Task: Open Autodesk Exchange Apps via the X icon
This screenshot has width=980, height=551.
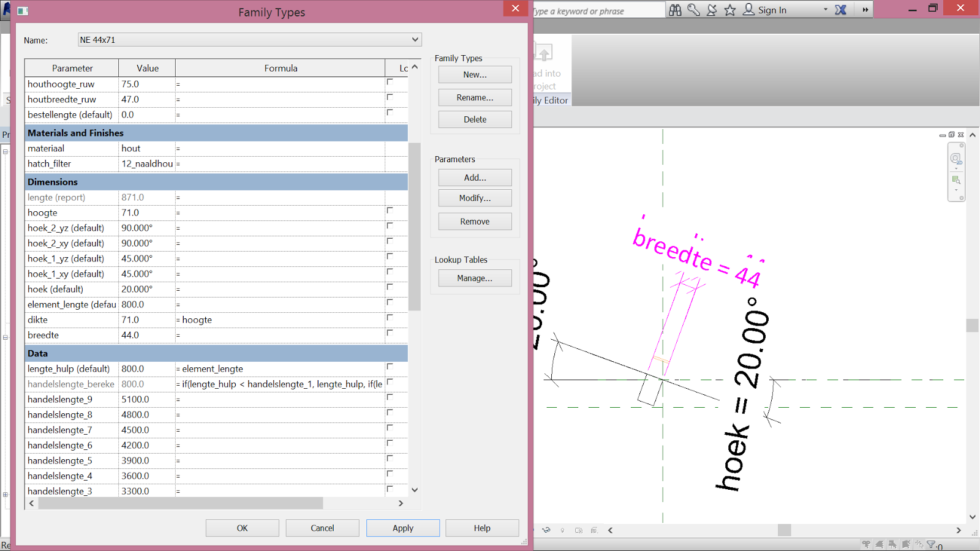Action: [841, 10]
